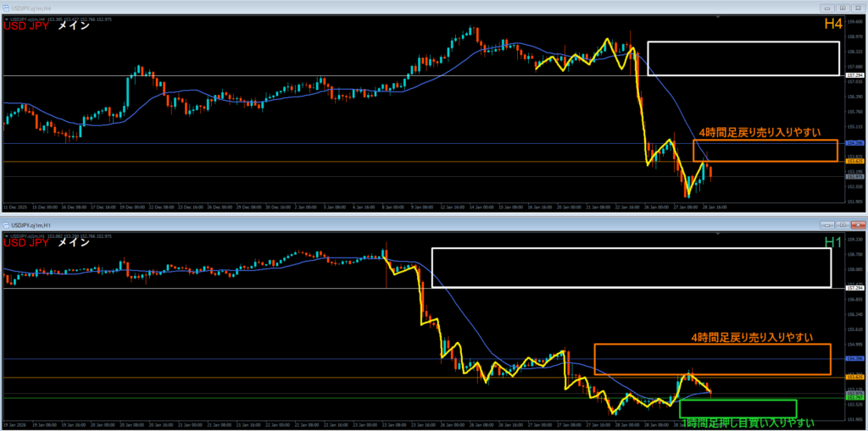Toggle the one-click trading arrow on the H1 chart

coord(6,236)
